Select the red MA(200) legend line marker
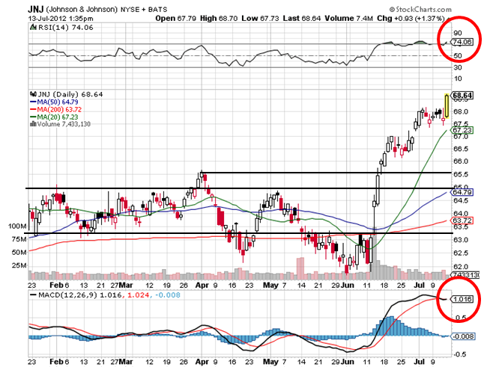The image size is (490, 367). (x=33, y=109)
